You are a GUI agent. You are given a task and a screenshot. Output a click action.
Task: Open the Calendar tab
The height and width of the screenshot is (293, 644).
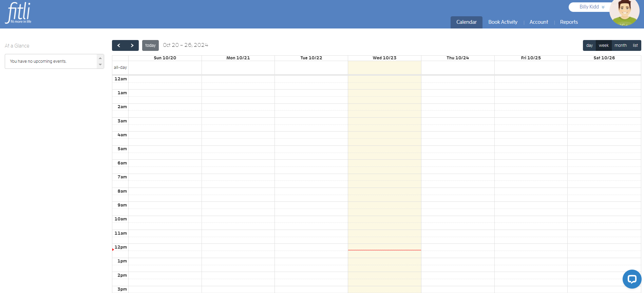pyautogui.click(x=466, y=22)
